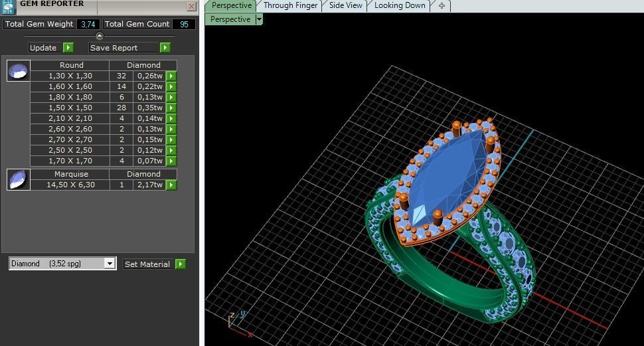The width and height of the screenshot is (644, 346).
Task: Click green arrow for 1,70 X 1,70 row
Action: 171,161
